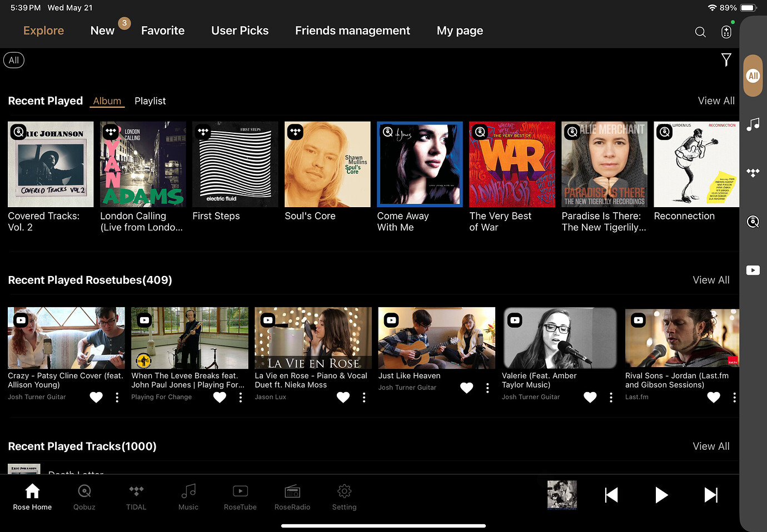767x532 pixels.
Task: Open Soul's Core album cover
Action: [327, 164]
